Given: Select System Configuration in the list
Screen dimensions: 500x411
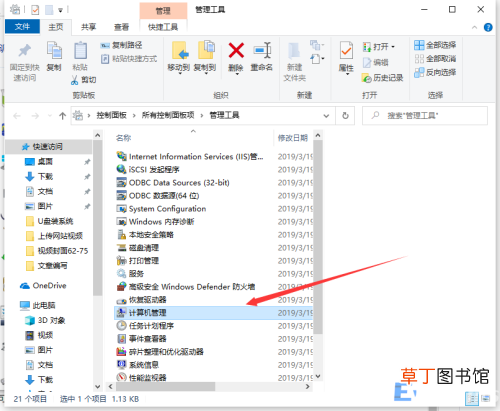Looking at the screenshot, I should pos(167,209).
